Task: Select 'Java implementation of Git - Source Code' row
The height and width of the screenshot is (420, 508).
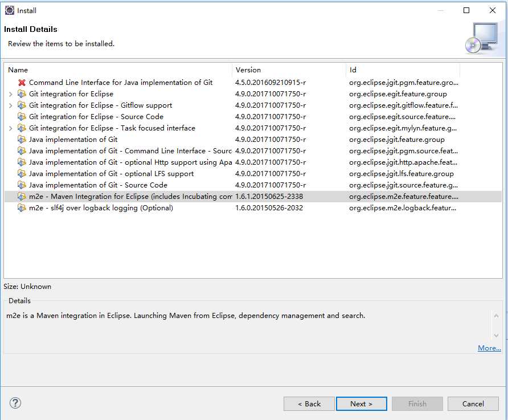Action: pyautogui.click(x=98, y=185)
